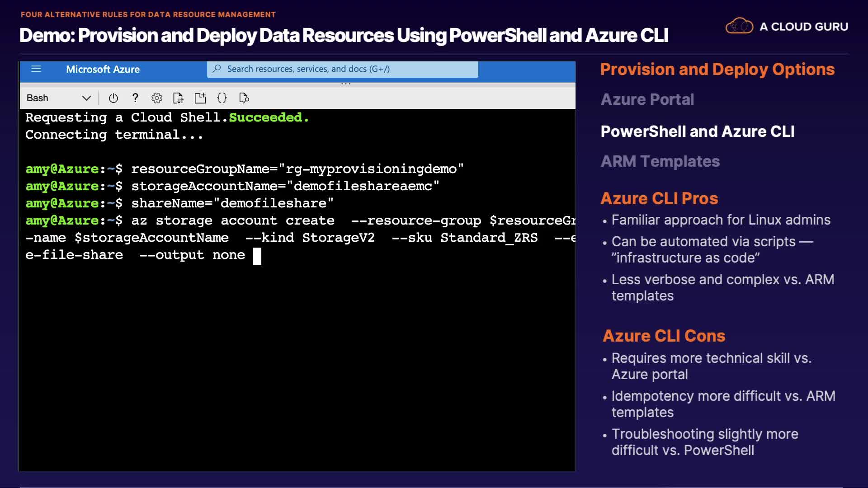Select ARM Templates option

click(x=660, y=161)
